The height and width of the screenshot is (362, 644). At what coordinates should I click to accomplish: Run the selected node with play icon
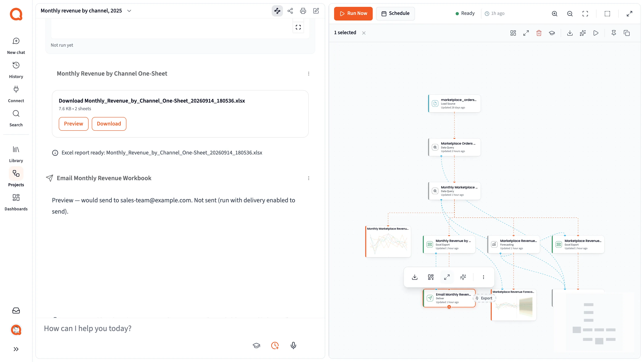click(596, 33)
